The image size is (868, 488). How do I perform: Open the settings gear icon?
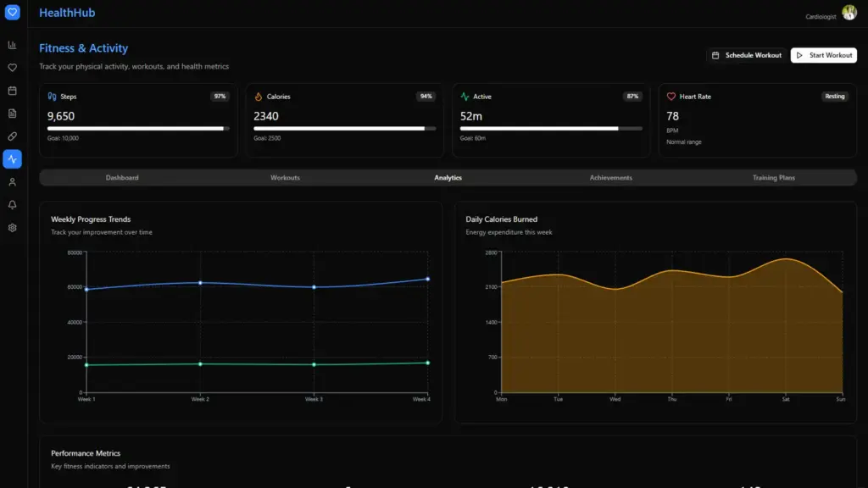tap(12, 227)
